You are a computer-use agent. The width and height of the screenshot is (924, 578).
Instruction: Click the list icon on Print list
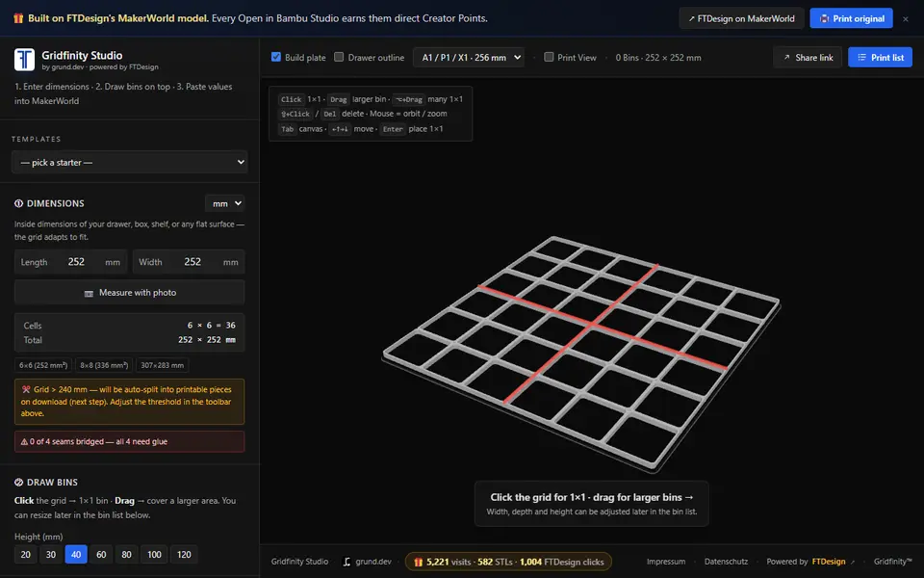pos(861,57)
